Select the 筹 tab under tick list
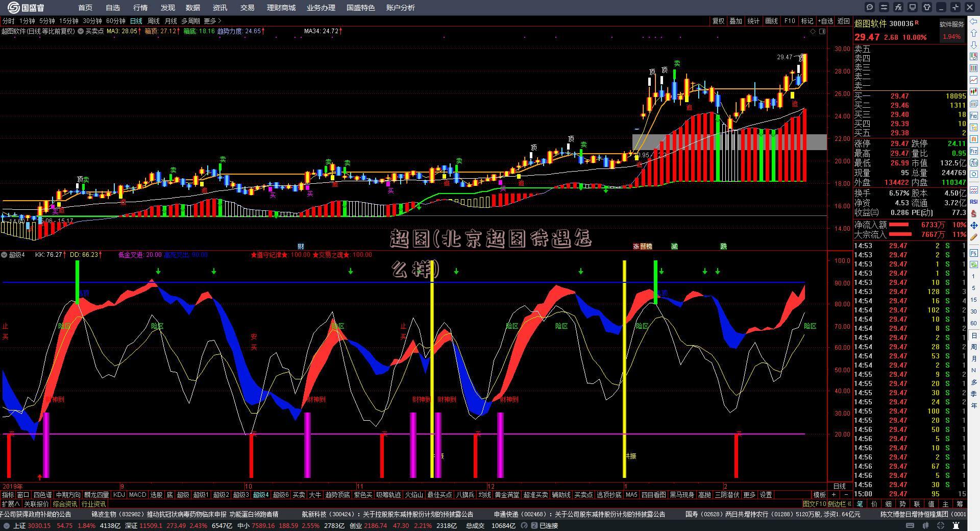Image resolution: width=980 pixels, height=531 pixels. click(x=960, y=504)
